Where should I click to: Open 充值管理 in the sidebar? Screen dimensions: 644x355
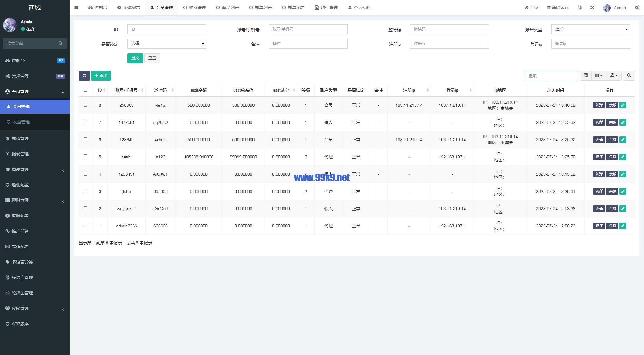coord(35,138)
